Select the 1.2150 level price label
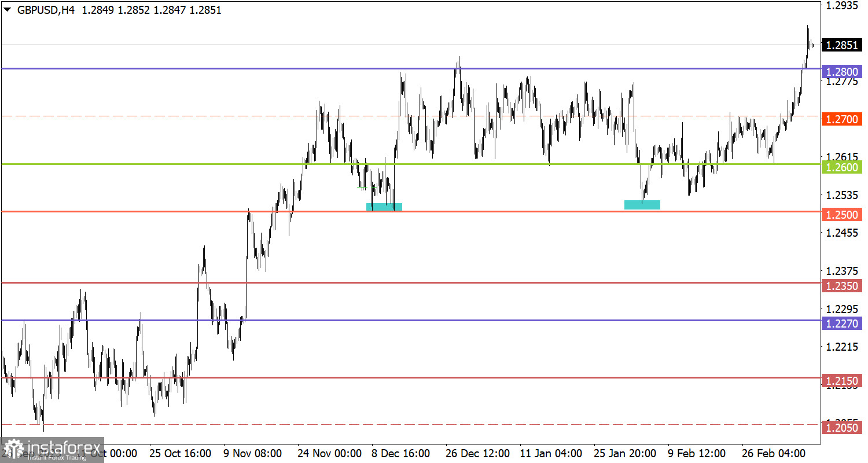This screenshot has height=463, width=868. (x=842, y=380)
